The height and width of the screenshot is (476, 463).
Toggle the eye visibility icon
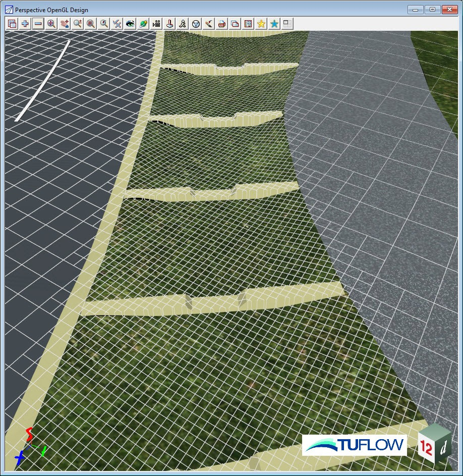tap(130, 24)
